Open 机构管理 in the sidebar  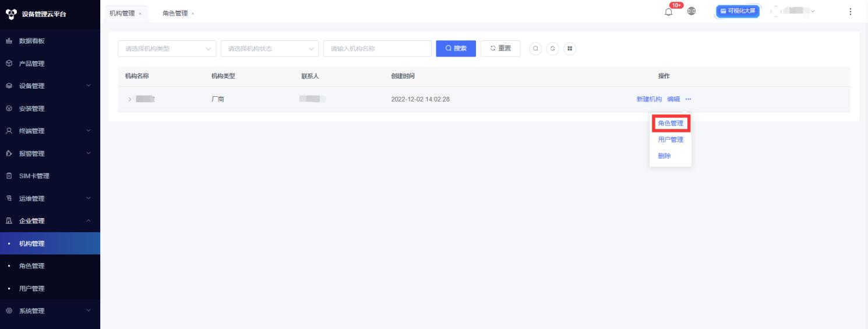[x=50, y=243]
